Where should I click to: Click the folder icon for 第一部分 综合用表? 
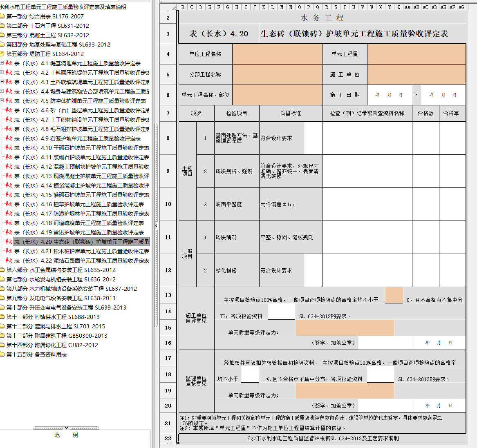2,16
